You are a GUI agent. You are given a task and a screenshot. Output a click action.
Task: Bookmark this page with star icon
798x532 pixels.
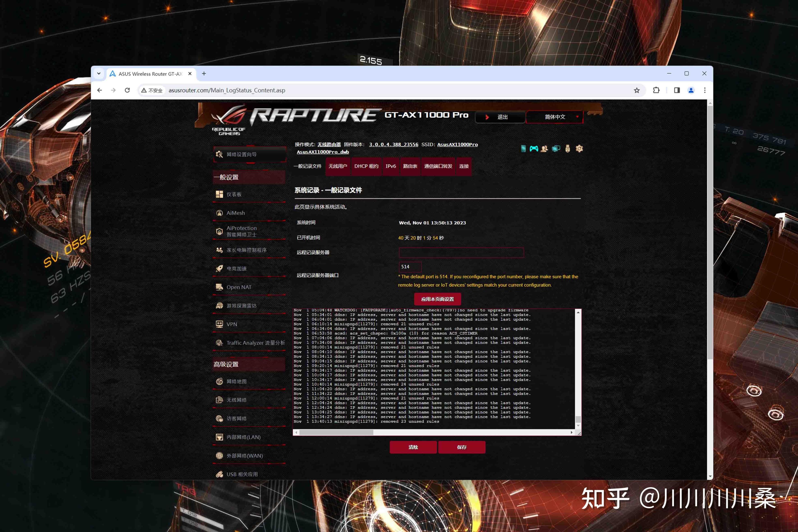(637, 90)
